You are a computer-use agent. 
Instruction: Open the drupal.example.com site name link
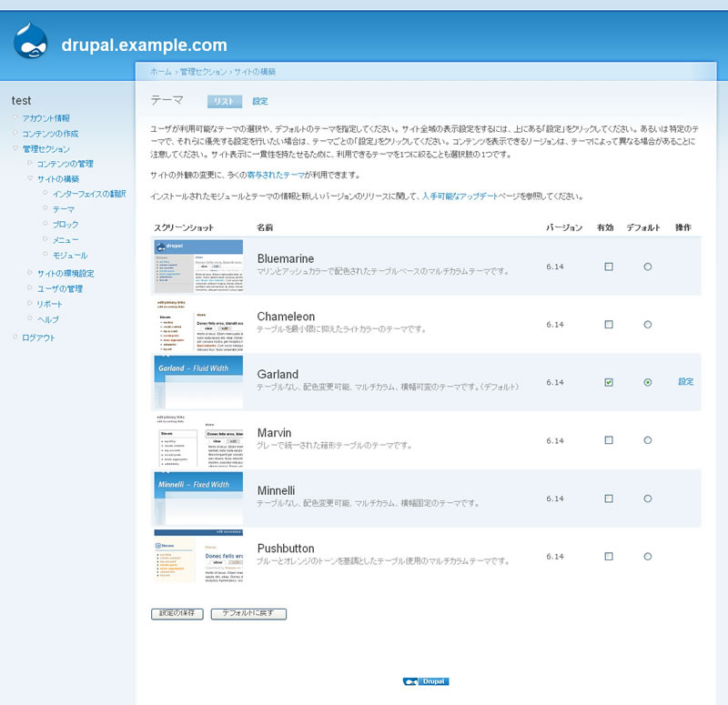pyautogui.click(x=144, y=45)
